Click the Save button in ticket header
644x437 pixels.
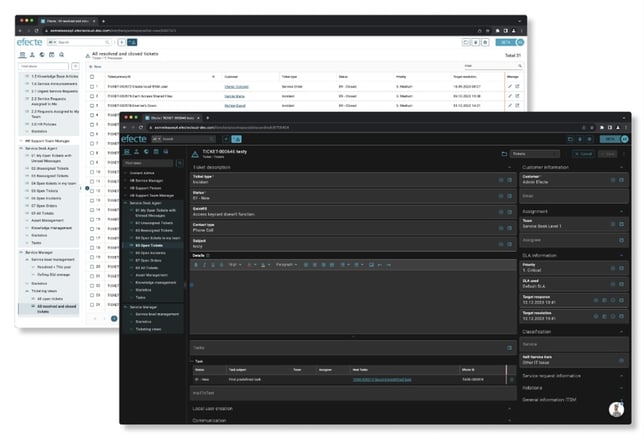608,154
